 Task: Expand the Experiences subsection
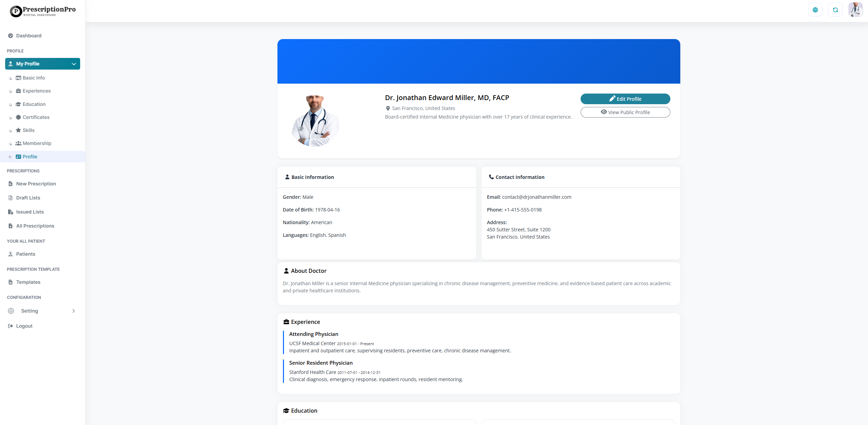point(37,91)
